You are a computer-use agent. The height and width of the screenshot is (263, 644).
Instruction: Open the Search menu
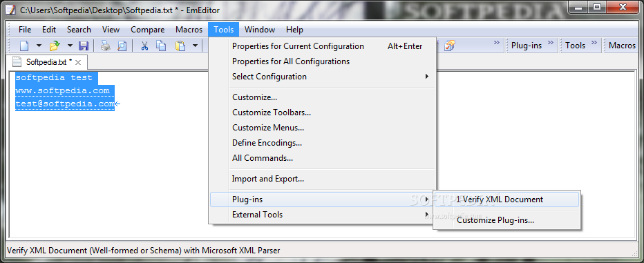(x=79, y=30)
